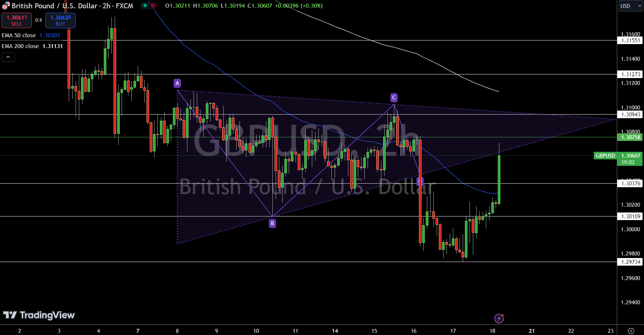Screen dimensions: 644x335
Task: Click the GBP/USD flag icon
Action: 6,6
